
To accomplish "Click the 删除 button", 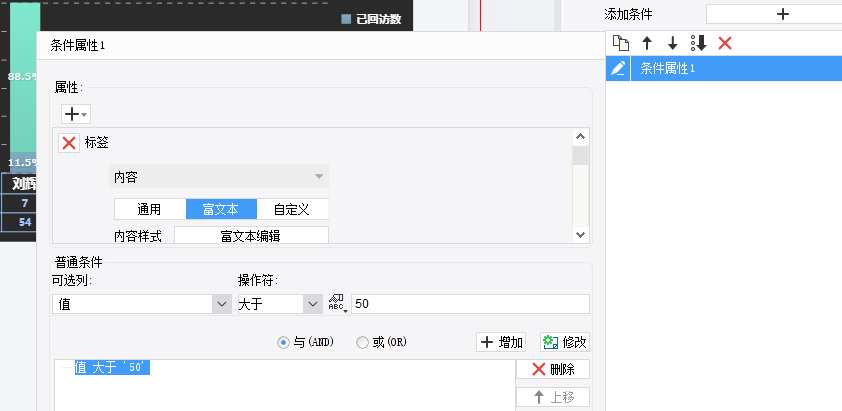I will click(x=553, y=369).
